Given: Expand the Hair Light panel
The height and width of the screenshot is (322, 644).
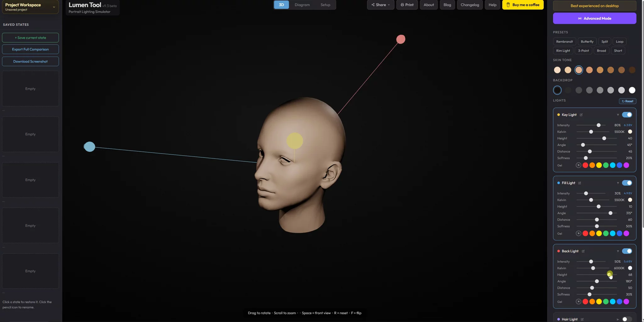Looking at the screenshot, I should (618, 319).
